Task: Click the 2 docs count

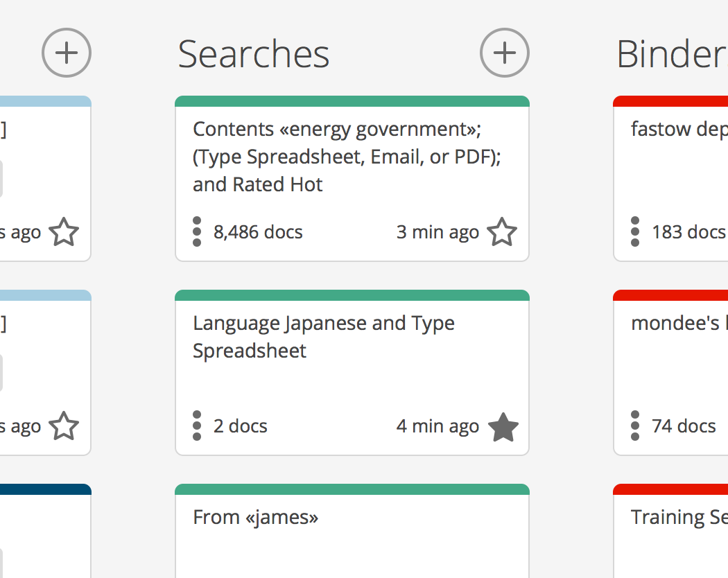Action: point(241,426)
